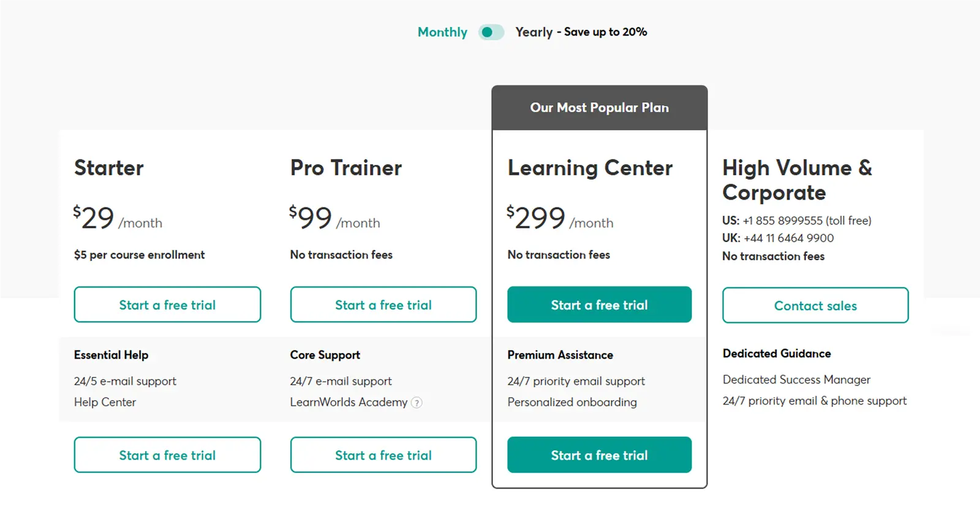Click the LearnWorlds Academy feature text
Image resolution: width=980 pixels, height=508 pixels.
coord(349,403)
